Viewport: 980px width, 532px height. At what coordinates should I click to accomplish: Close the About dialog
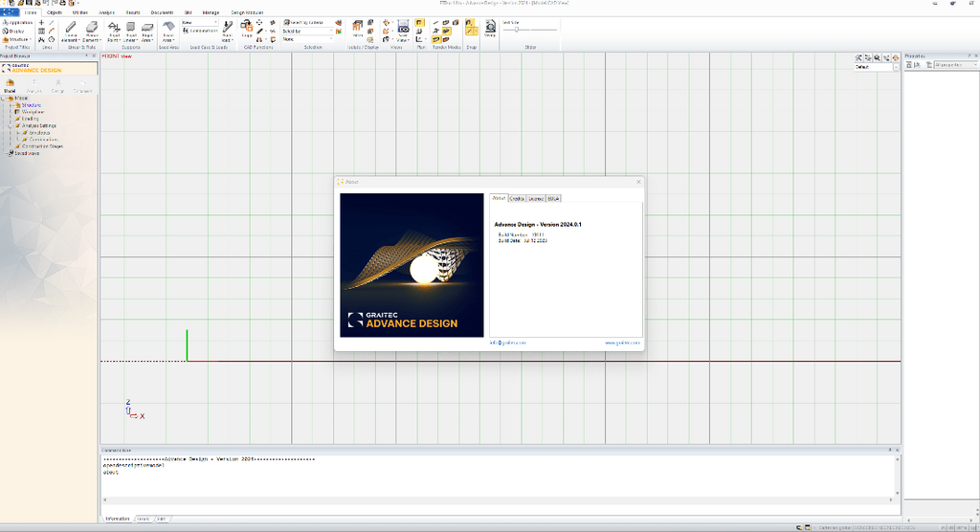pos(638,182)
